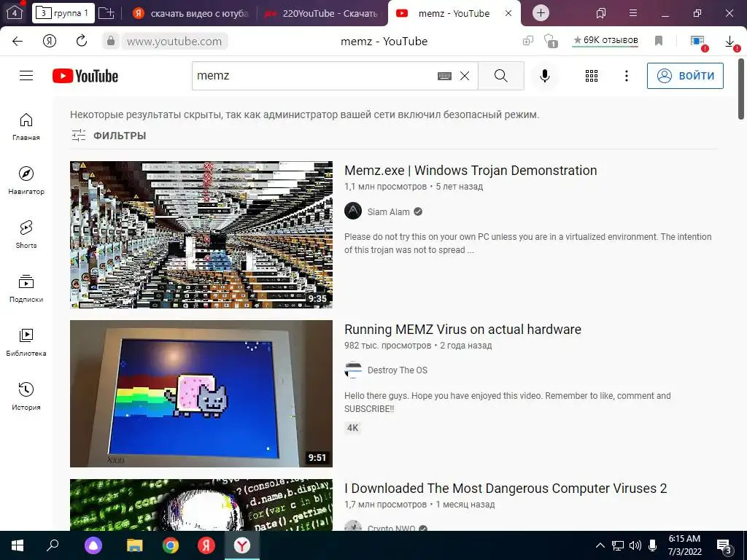The height and width of the screenshot is (560, 747).
Task: Click '1,1 млн просмотров' text
Action: click(385, 187)
